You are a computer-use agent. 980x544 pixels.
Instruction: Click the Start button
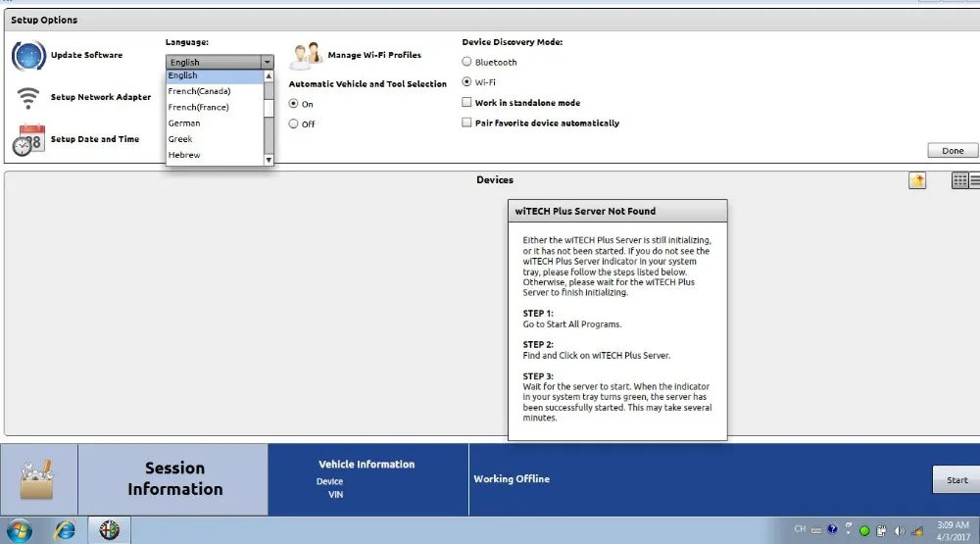(x=956, y=479)
